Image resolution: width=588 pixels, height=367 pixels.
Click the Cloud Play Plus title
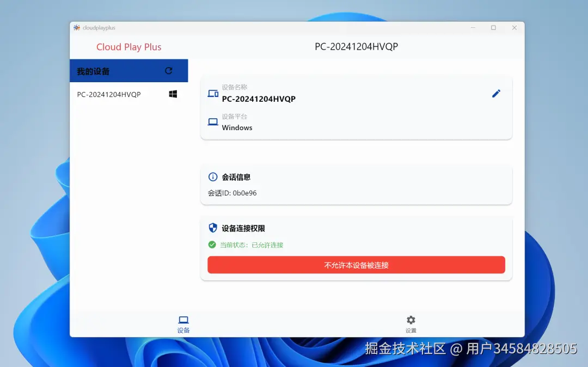[128, 47]
